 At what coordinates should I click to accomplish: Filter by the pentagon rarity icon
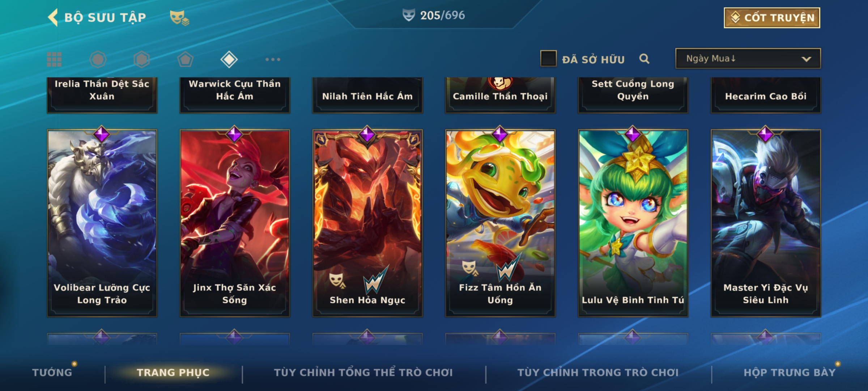185,59
